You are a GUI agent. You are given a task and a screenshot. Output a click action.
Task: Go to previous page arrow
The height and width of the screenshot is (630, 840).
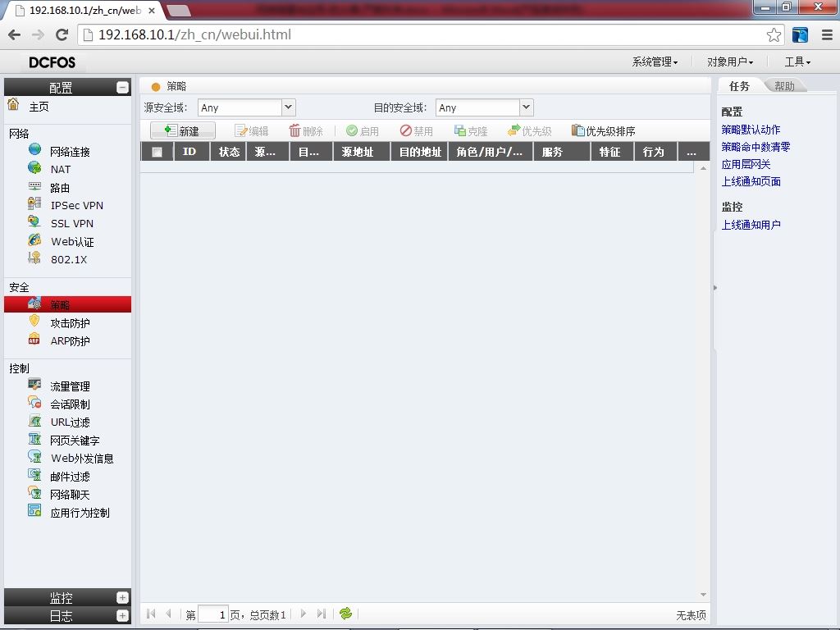169,614
